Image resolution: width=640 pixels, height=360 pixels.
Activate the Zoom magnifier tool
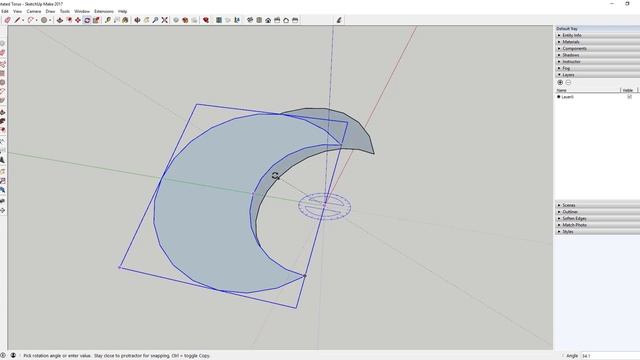[156, 20]
